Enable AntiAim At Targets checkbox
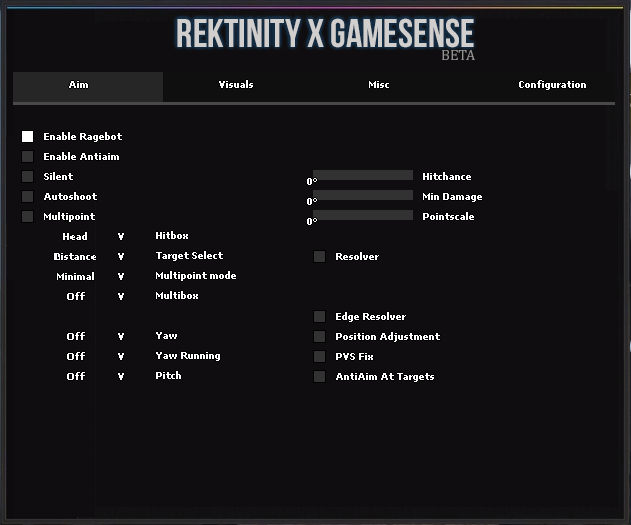Viewport: 631px width, 525px height. [320, 377]
